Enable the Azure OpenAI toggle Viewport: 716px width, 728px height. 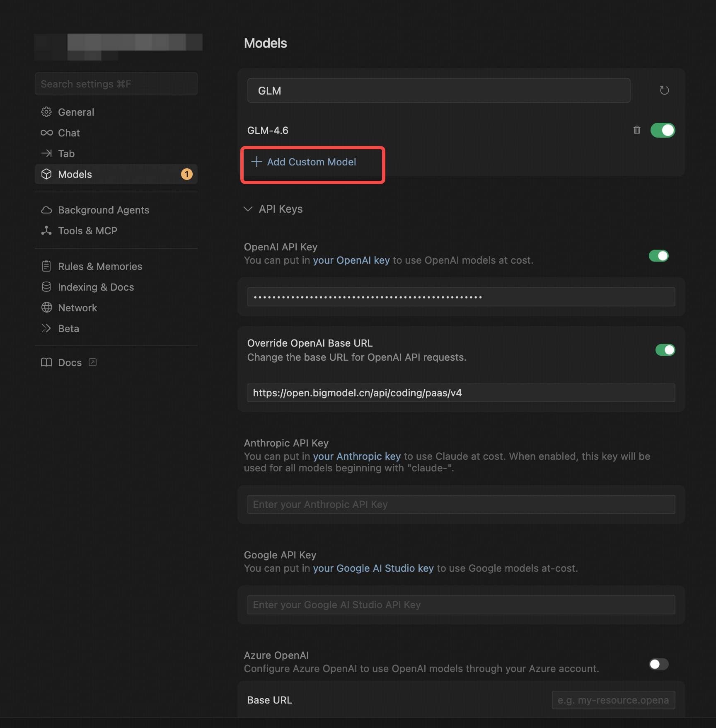pos(658,664)
